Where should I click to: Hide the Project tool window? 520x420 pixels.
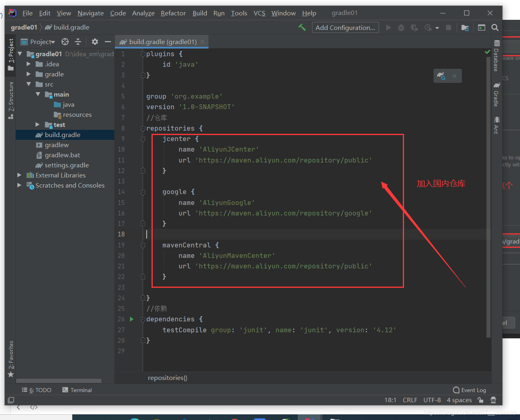coord(107,42)
